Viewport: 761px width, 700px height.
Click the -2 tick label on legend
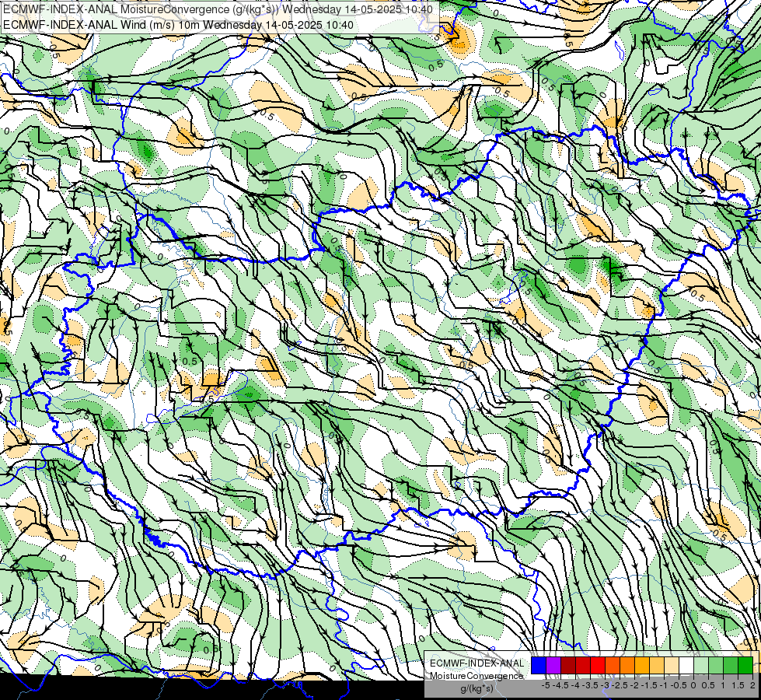point(635,685)
